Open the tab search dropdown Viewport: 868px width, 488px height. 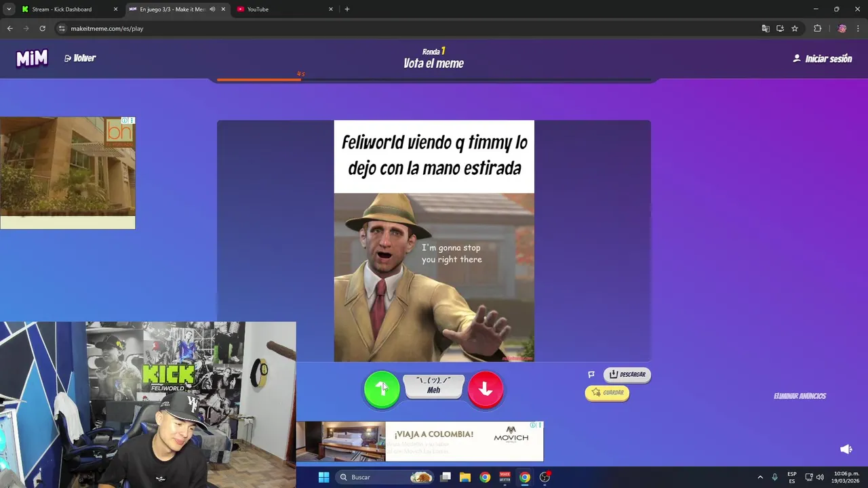point(9,9)
